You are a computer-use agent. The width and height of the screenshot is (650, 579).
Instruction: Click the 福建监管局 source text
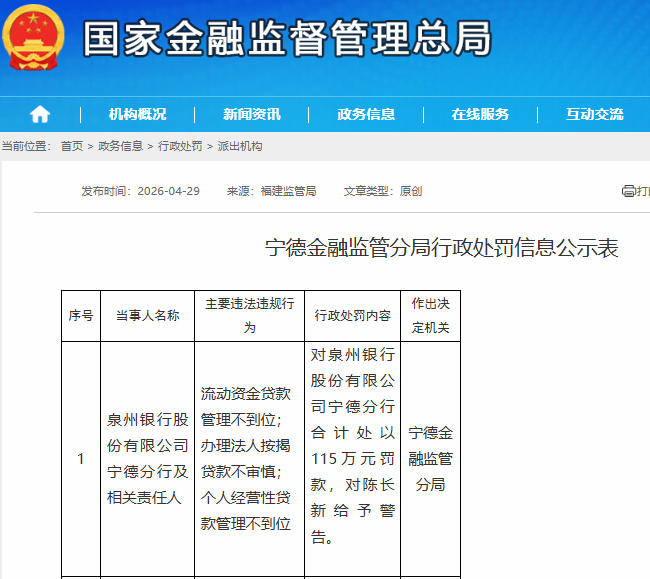coord(288,191)
